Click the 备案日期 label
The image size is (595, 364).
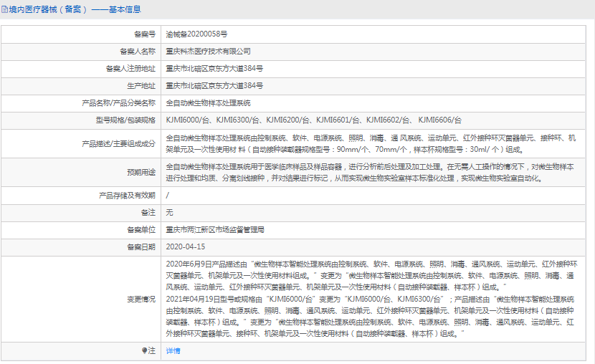(141, 246)
